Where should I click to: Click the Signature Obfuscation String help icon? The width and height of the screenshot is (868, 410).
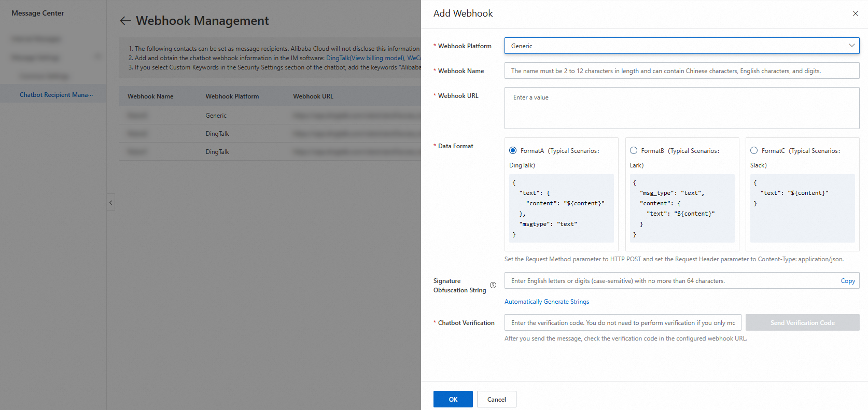pyautogui.click(x=493, y=285)
